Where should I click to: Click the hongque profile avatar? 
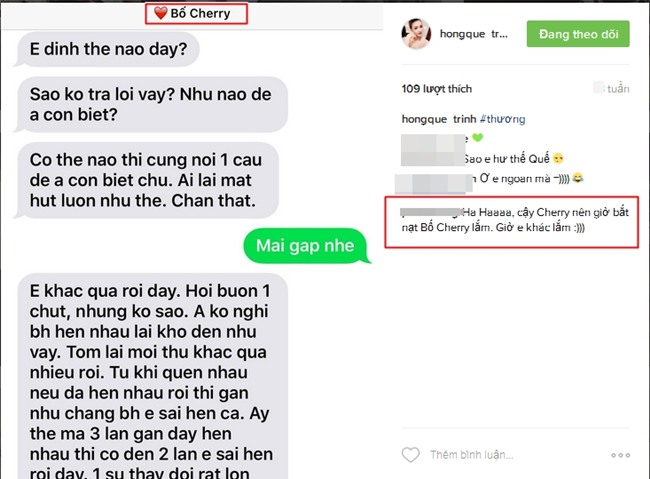click(x=416, y=34)
